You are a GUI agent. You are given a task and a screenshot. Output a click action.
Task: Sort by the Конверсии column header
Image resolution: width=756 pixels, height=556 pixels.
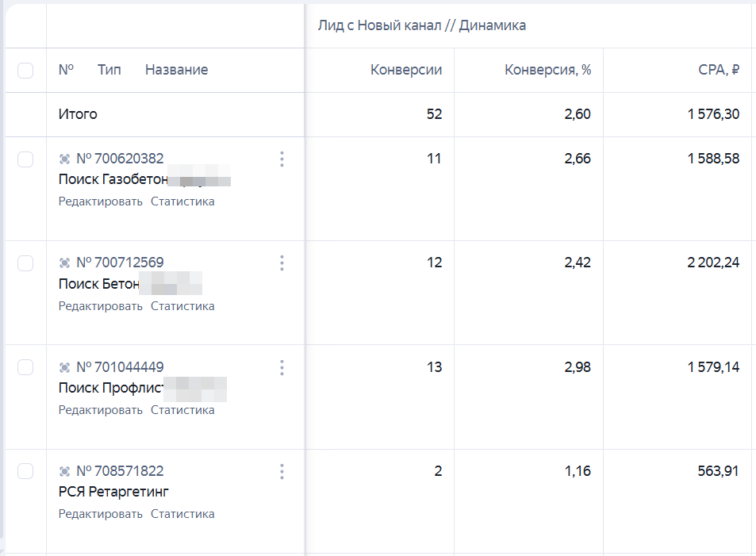point(406,70)
